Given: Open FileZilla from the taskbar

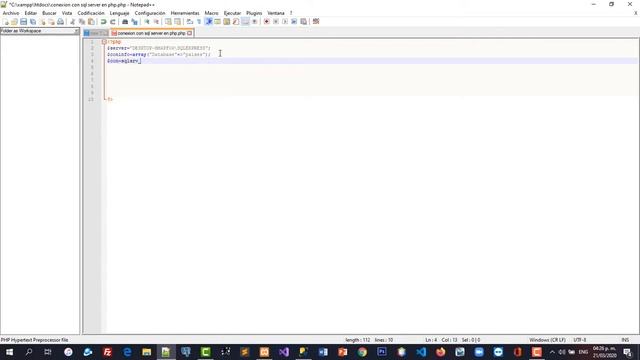Looking at the screenshot, I should tap(107, 352).
